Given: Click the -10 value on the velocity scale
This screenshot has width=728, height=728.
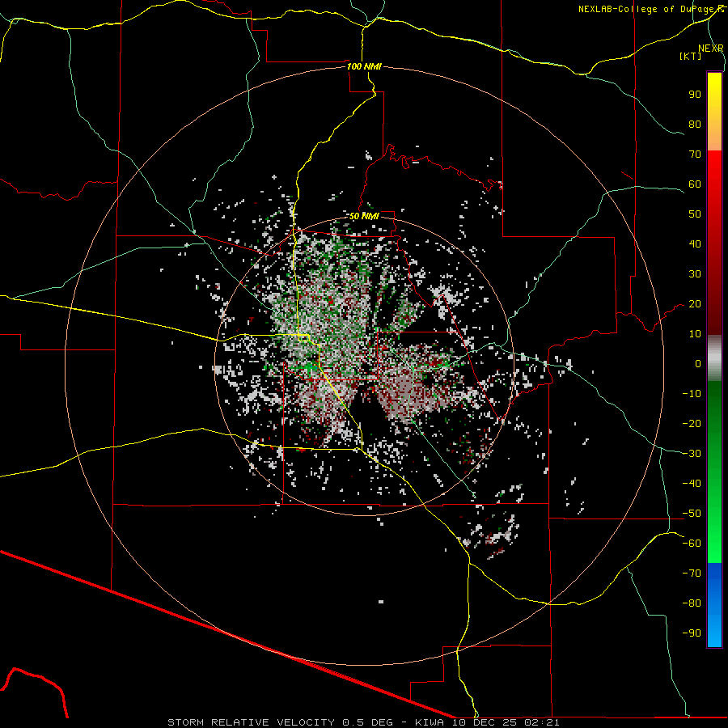Looking at the screenshot, I should point(692,394).
